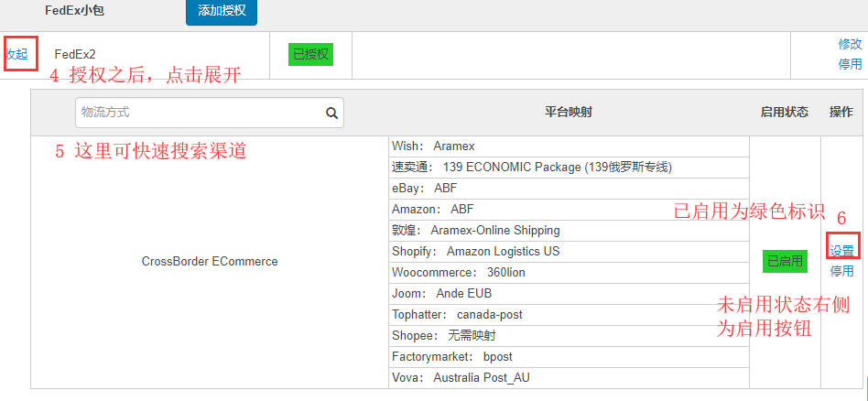Click the 添加授权 button
The height and width of the screenshot is (401, 868).
click(x=222, y=12)
